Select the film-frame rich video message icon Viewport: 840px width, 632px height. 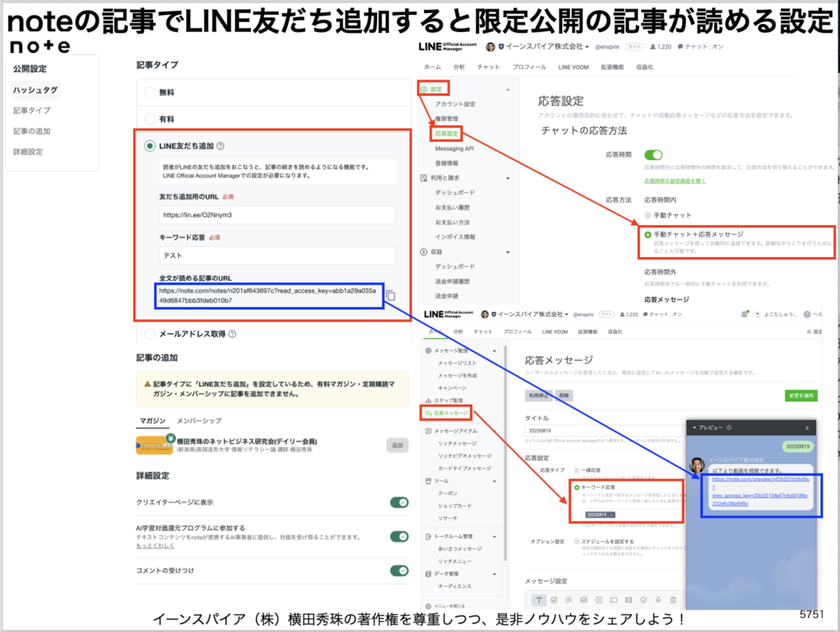[628, 600]
